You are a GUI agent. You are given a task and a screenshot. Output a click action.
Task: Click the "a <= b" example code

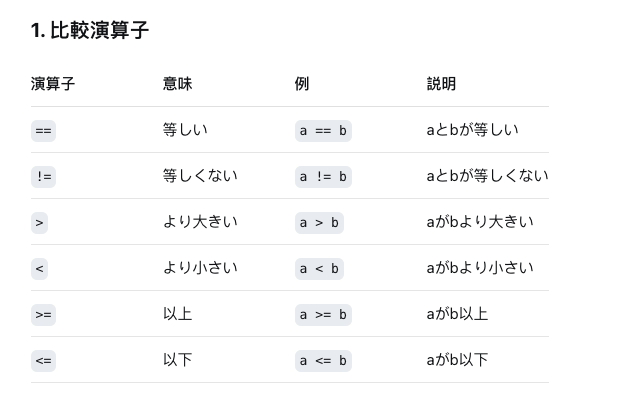[x=324, y=361]
